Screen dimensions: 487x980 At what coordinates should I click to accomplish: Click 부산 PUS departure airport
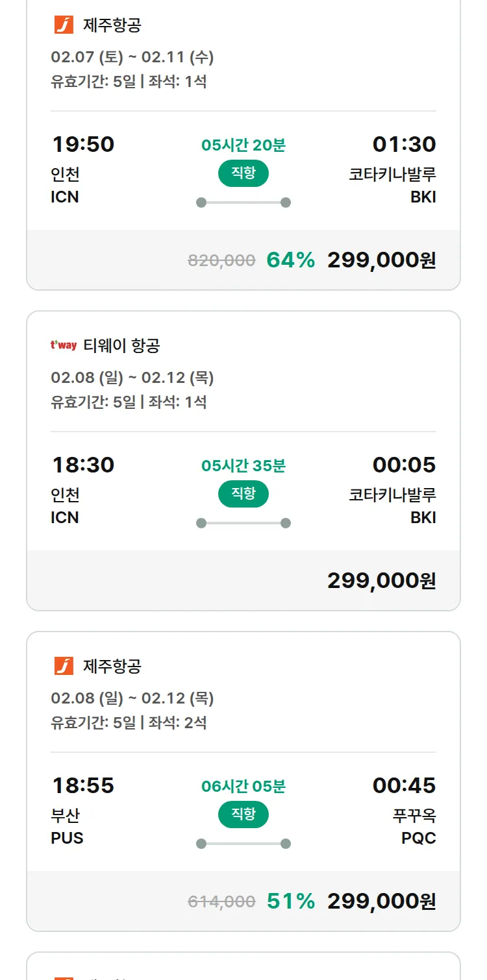pyautogui.click(x=67, y=826)
